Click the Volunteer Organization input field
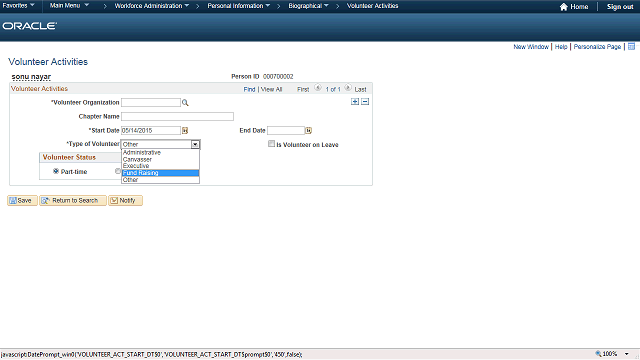The image size is (640, 360). (x=151, y=102)
